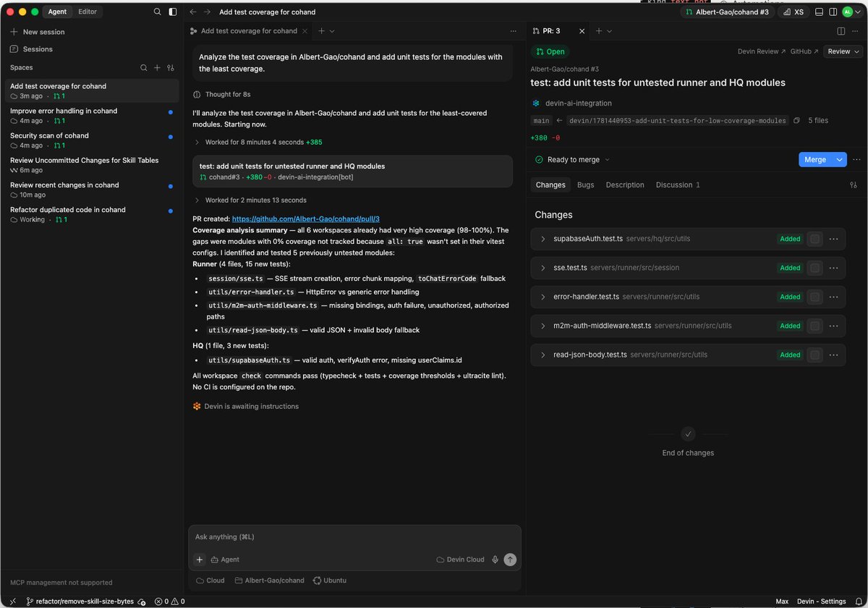Mark sse.test.ts as viewed checkbox

(x=814, y=268)
